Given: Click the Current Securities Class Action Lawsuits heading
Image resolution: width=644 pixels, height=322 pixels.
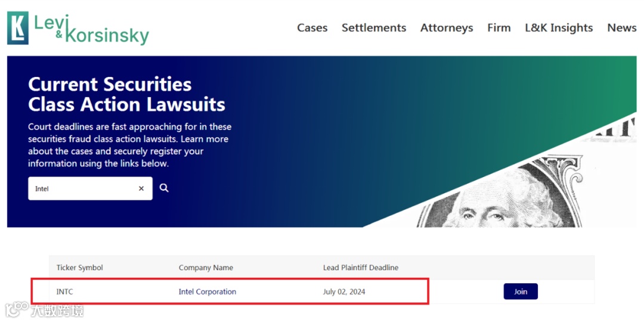Looking at the screenshot, I should (126, 94).
